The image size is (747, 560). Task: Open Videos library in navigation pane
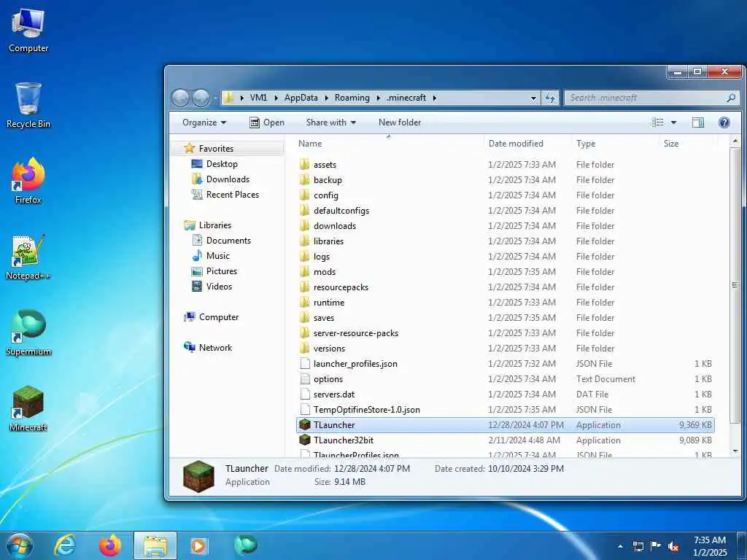pyautogui.click(x=219, y=286)
